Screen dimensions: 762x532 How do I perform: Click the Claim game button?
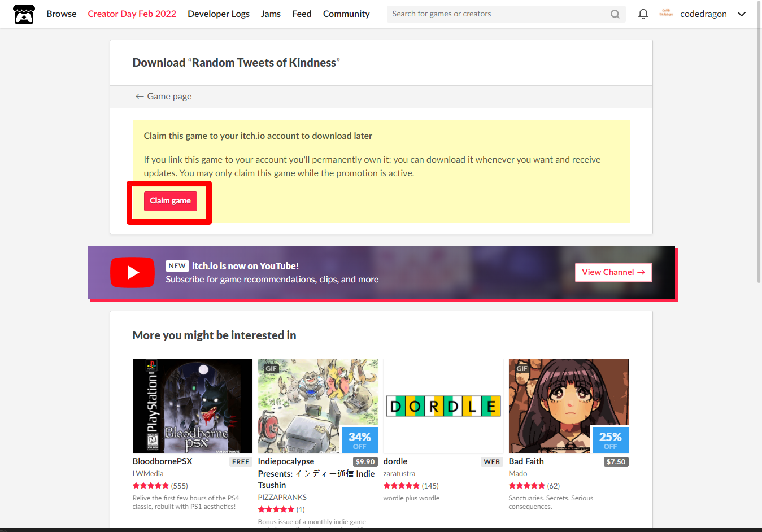click(170, 201)
